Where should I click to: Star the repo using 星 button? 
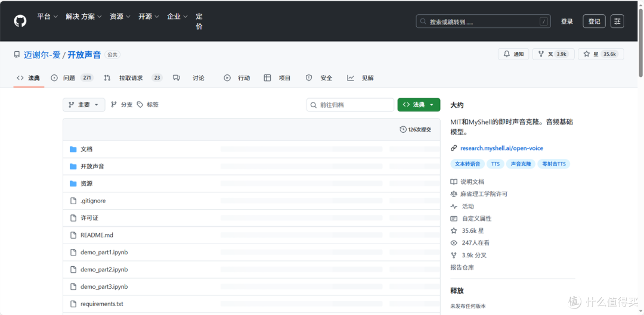(x=601, y=54)
